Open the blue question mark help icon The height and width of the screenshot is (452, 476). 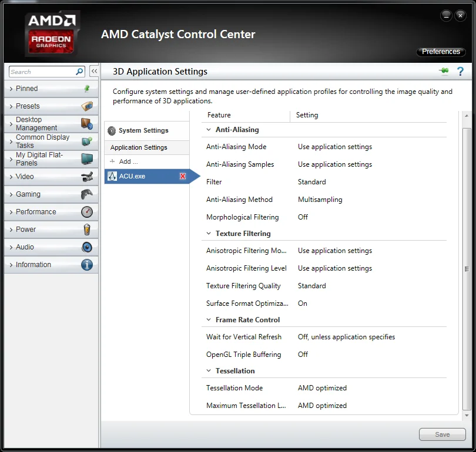(460, 72)
